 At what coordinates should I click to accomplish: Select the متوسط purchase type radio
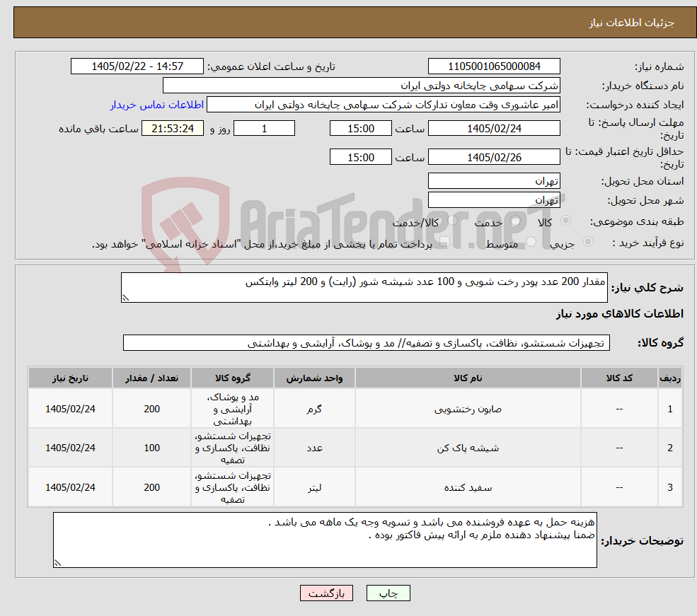coord(531,242)
